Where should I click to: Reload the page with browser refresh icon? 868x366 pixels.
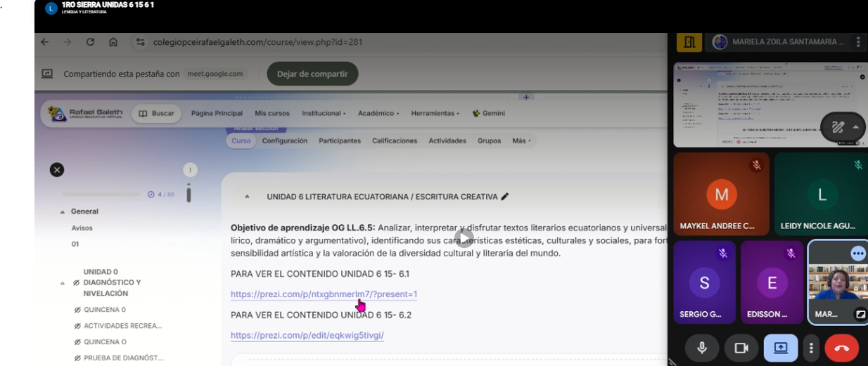click(90, 42)
